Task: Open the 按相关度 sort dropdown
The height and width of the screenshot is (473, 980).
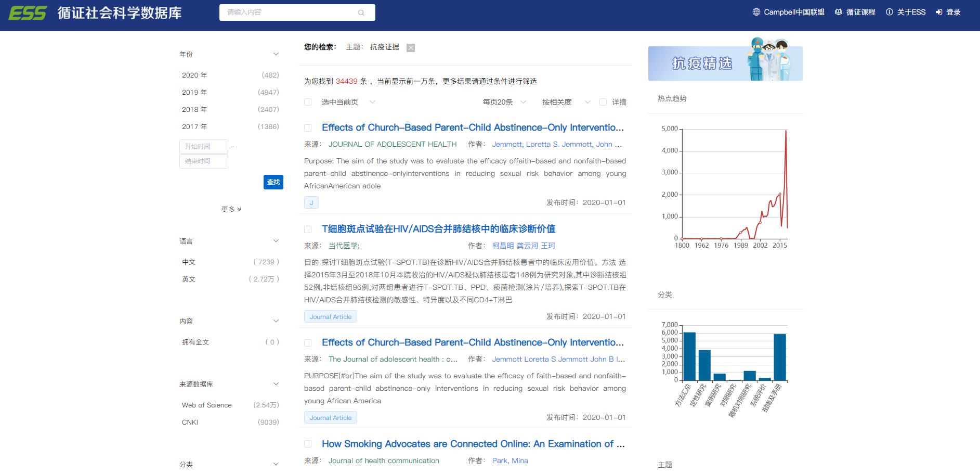Action: [x=566, y=102]
